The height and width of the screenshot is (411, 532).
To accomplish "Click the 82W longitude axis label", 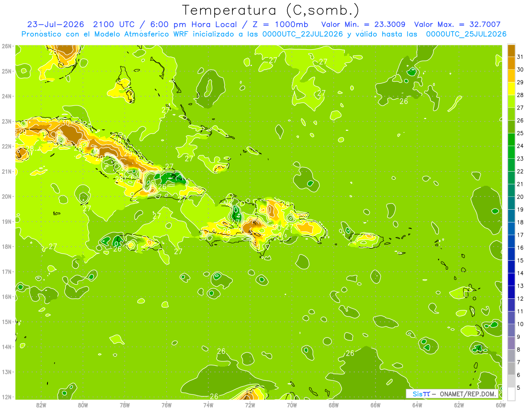I will click(41, 405).
